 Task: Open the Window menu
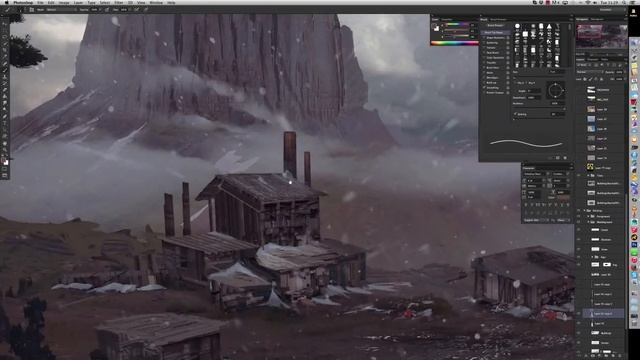point(156,2)
